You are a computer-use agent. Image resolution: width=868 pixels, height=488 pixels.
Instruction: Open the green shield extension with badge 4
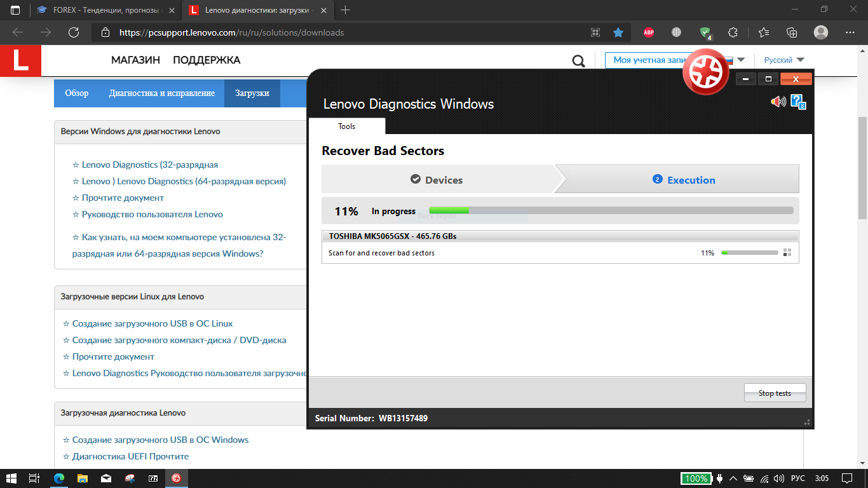(705, 33)
